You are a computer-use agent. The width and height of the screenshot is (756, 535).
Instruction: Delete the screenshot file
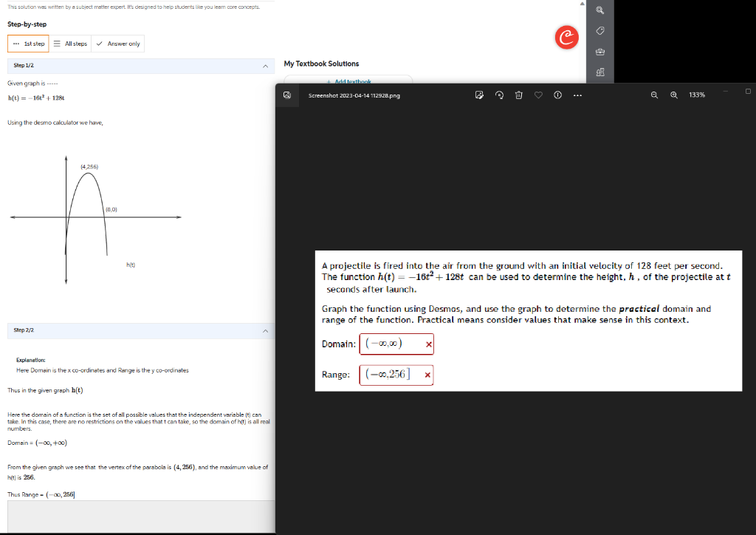click(x=518, y=95)
